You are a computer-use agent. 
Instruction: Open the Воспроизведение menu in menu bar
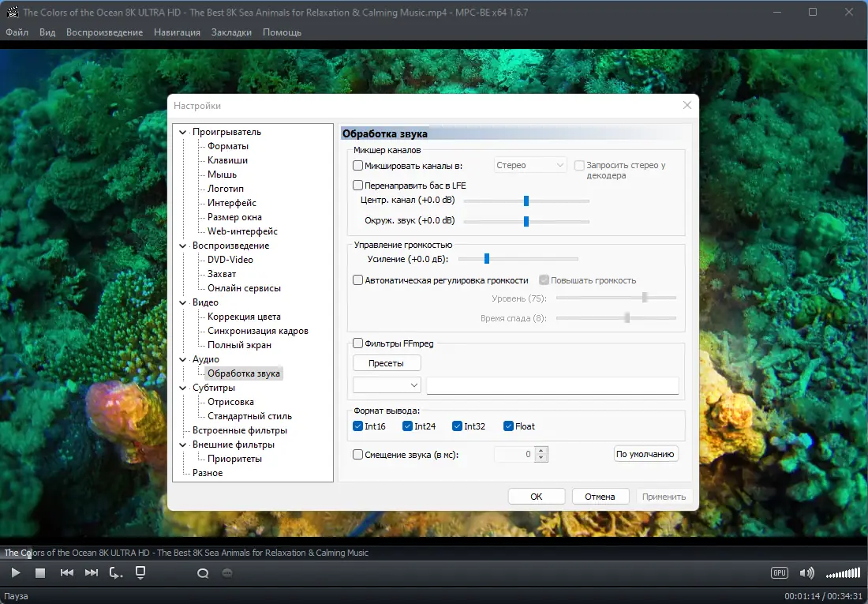click(x=105, y=32)
